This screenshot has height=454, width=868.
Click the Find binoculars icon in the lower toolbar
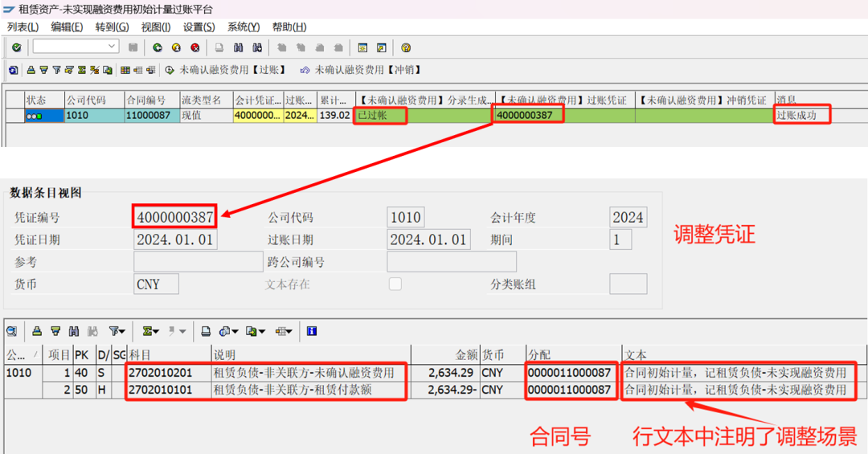tap(74, 331)
